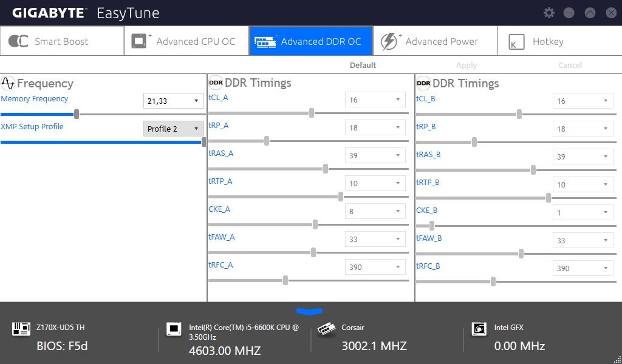Click the Default button

[x=363, y=66]
